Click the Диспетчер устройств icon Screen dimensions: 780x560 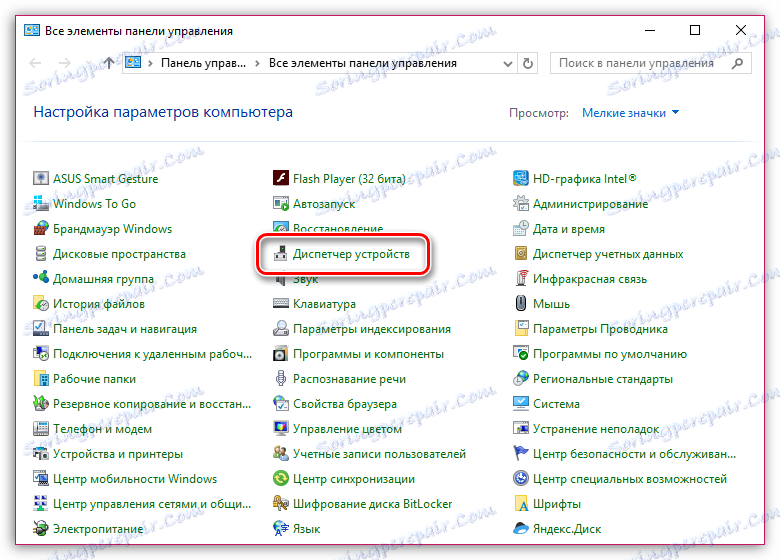click(x=281, y=254)
